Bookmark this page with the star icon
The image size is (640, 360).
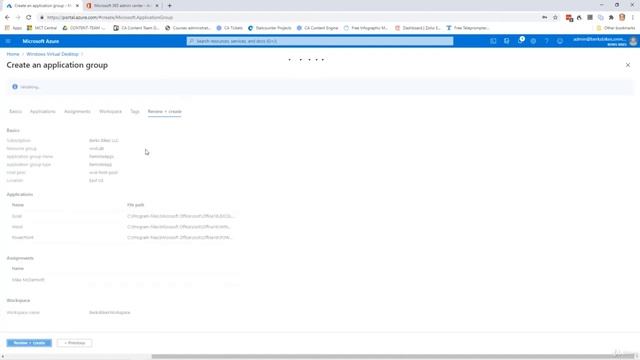(555, 18)
